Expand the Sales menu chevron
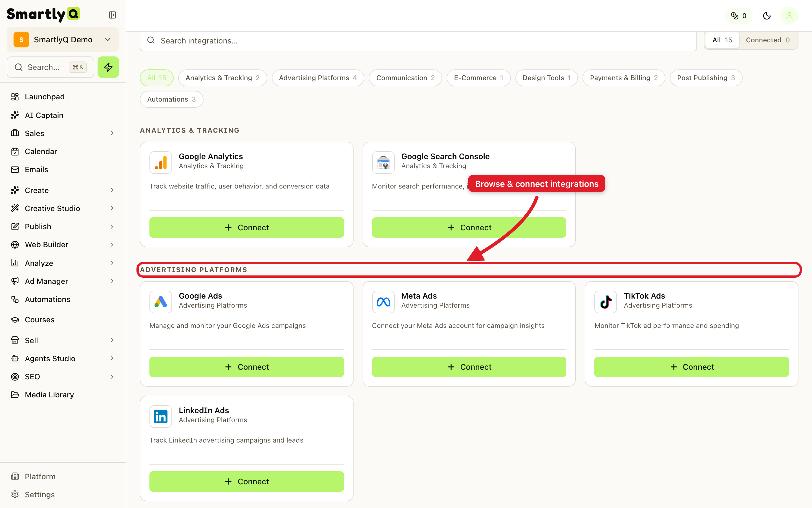Screen dimensions: 812x508 click(x=112, y=133)
